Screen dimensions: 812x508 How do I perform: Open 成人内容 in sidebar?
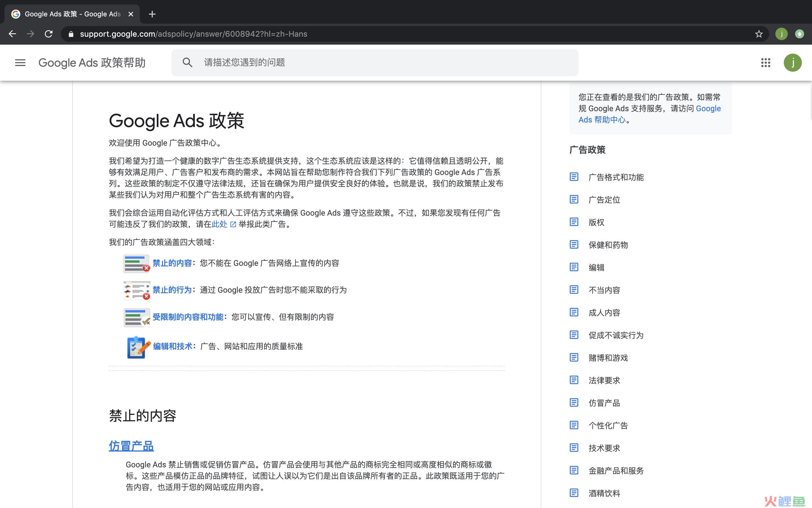point(604,312)
